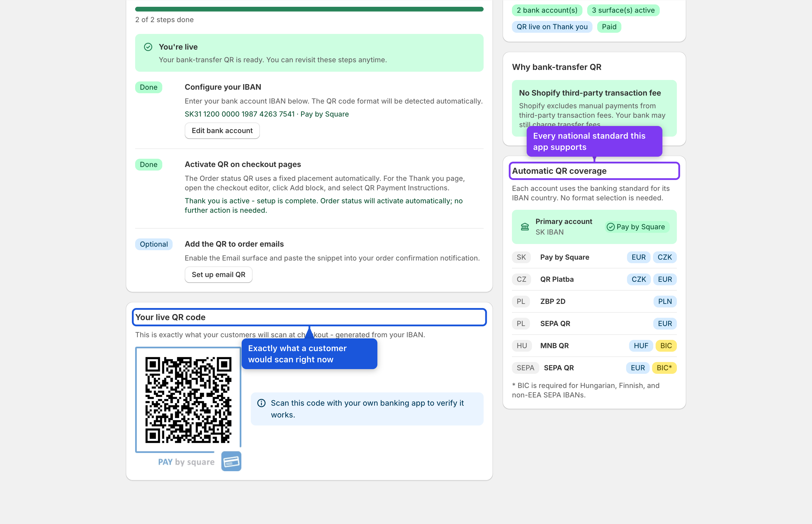Click the HU country tag

pyautogui.click(x=521, y=346)
